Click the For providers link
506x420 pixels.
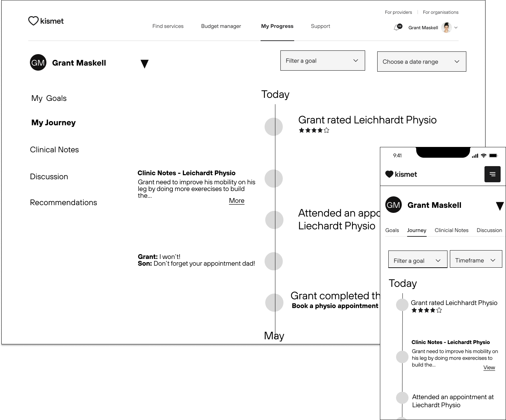pyautogui.click(x=398, y=12)
